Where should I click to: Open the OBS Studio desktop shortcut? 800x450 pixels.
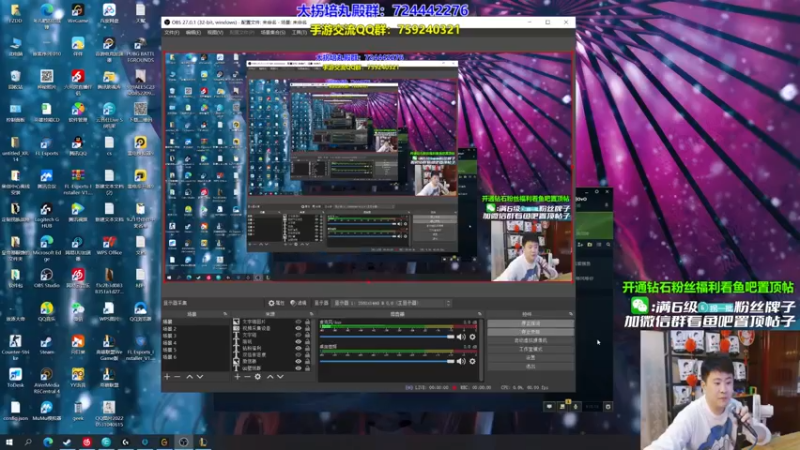click(46, 279)
